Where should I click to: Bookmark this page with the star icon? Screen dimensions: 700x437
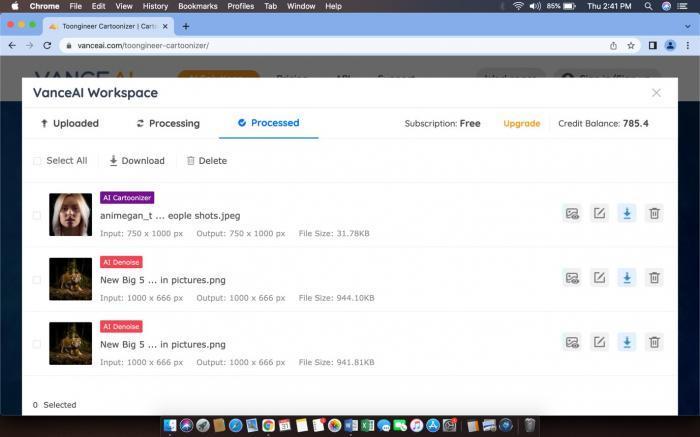pos(631,46)
